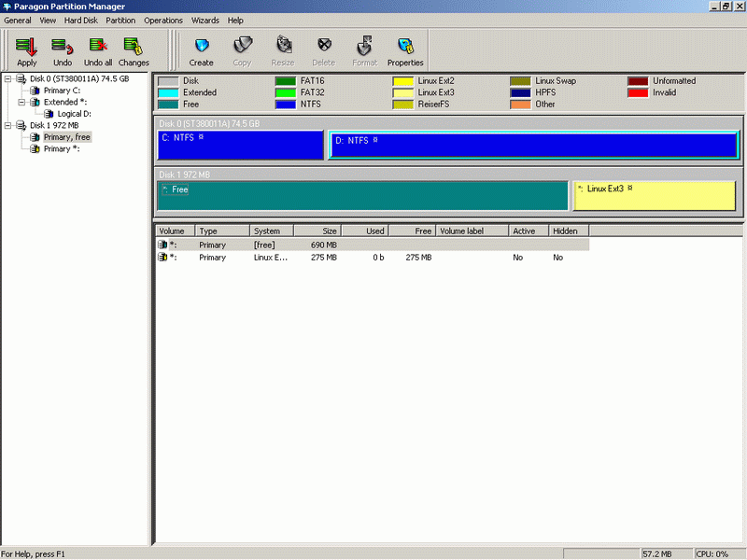The image size is (747, 560).
Task: Open the Help menu
Action: pos(235,21)
